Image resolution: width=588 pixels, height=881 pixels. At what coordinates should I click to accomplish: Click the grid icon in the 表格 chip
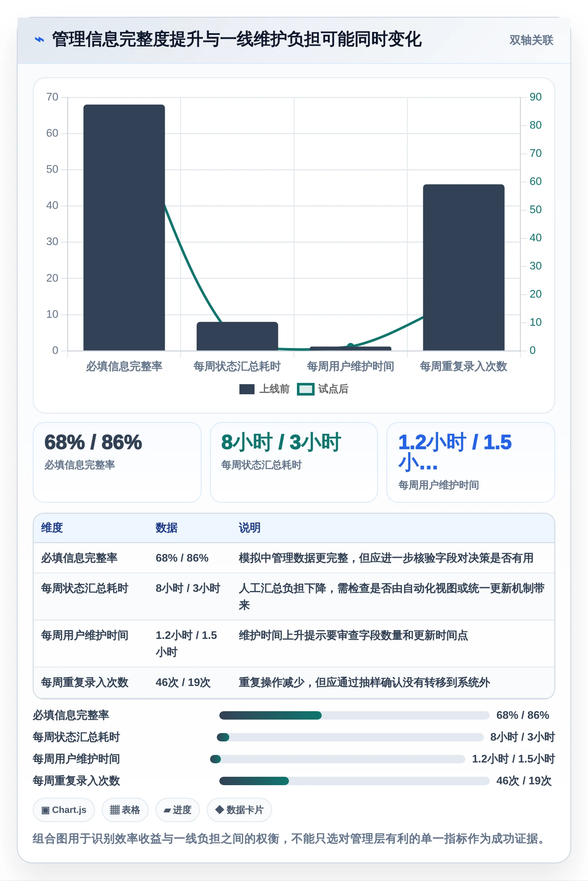click(115, 810)
